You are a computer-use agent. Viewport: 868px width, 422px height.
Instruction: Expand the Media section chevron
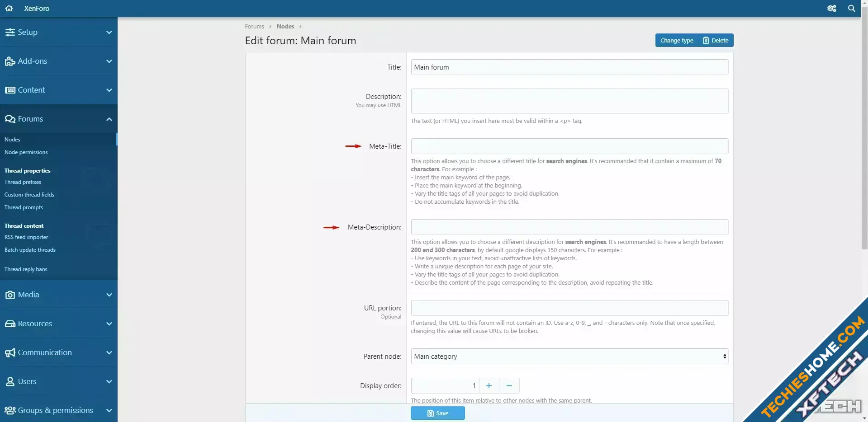click(x=109, y=295)
